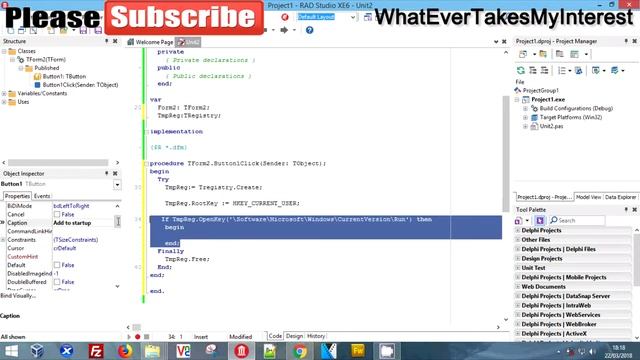Switch to the Events tab
640x360 pixels.
pyautogui.click(x=42, y=196)
